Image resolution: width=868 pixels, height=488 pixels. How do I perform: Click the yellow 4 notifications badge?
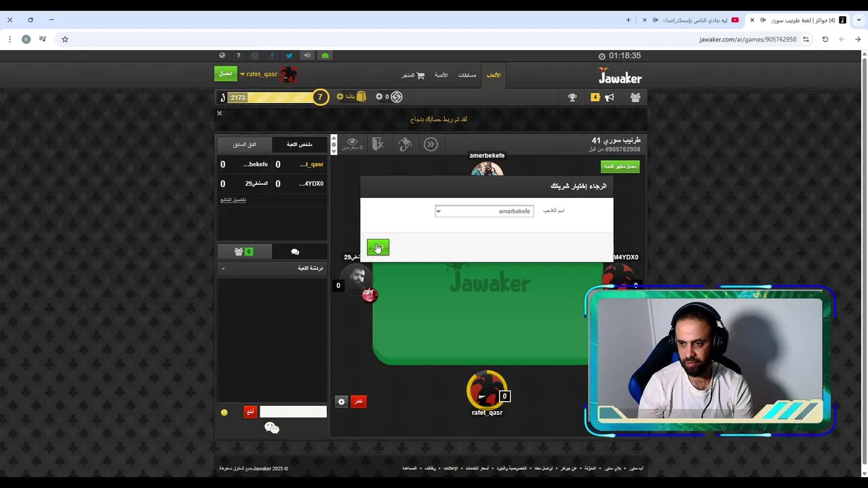click(x=595, y=98)
